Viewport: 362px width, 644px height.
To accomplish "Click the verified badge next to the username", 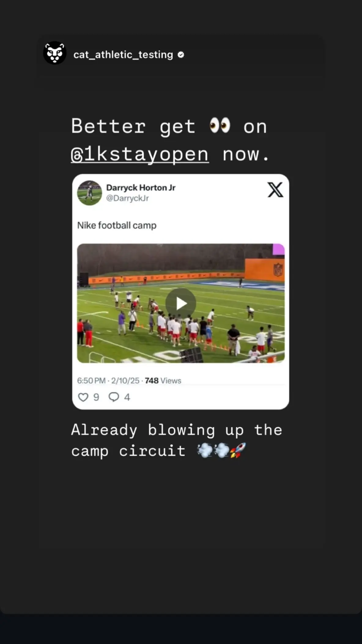I will tap(181, 55).
